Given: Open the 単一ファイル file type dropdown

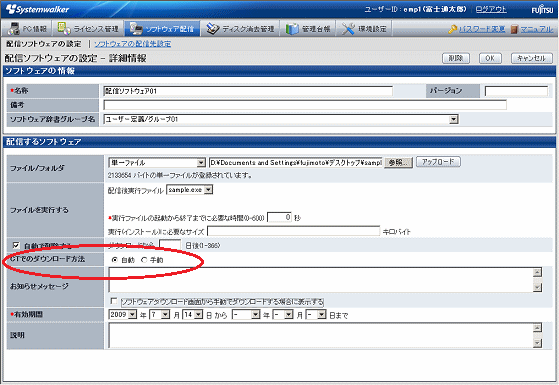Looking at the screenshot, I should click(x=201, y=163).
